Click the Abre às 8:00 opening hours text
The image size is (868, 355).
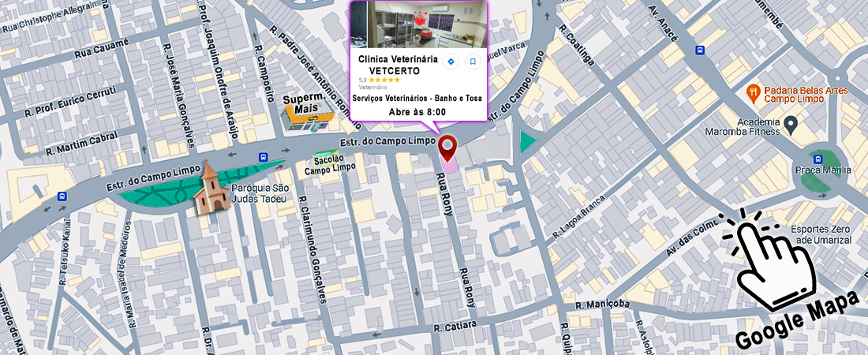tap(417, 113)
